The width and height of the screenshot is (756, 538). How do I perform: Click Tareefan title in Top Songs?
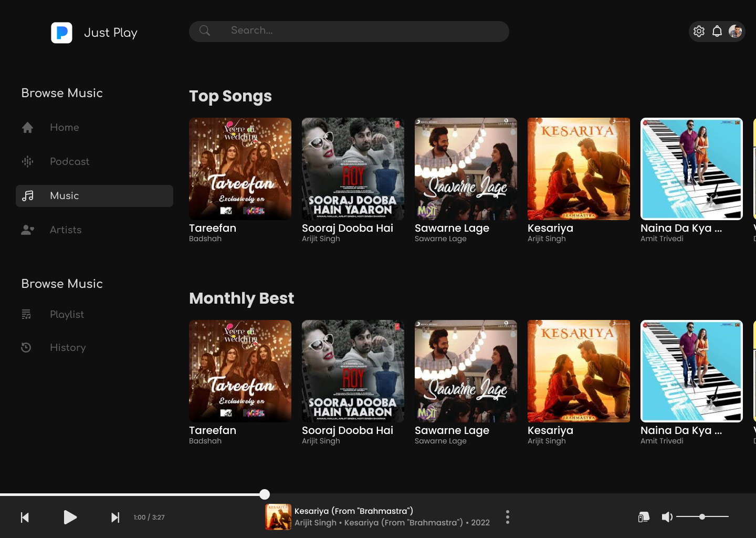point(213,228)
